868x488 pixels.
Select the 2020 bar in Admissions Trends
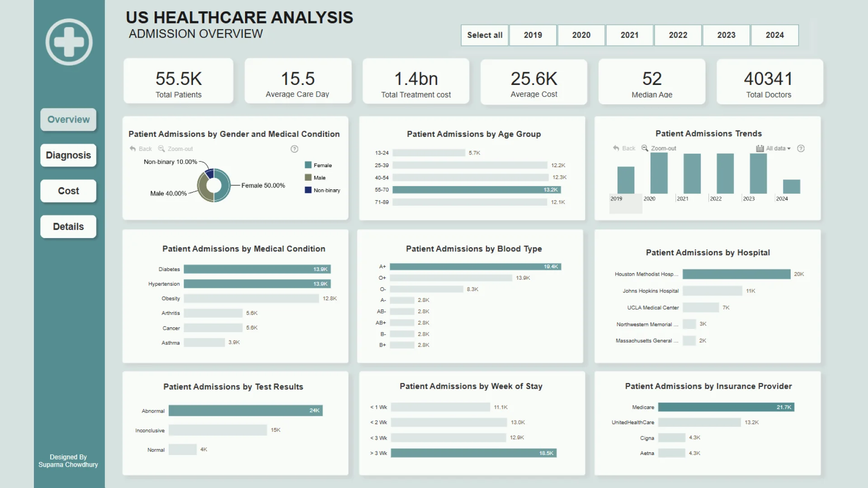[659, 174]
